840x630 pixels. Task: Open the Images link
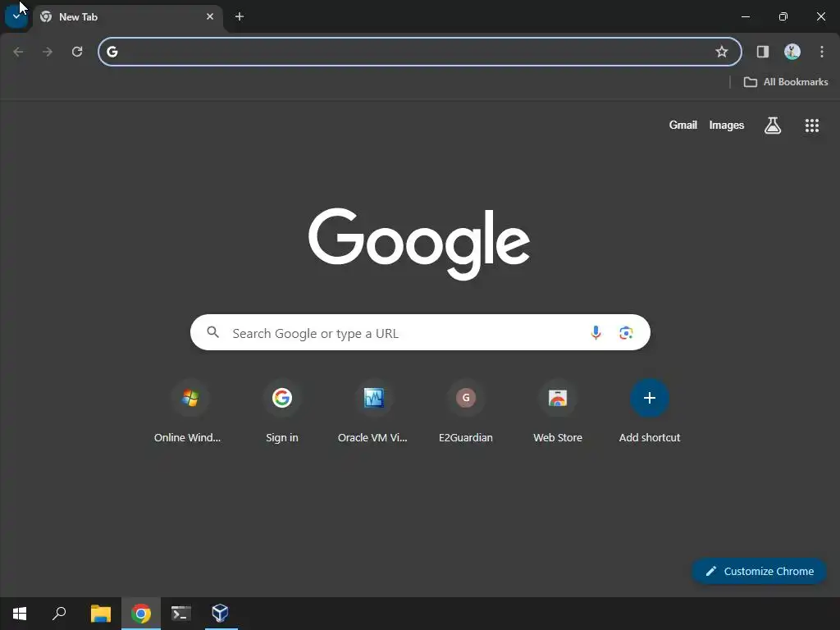(x=727, y=125)
